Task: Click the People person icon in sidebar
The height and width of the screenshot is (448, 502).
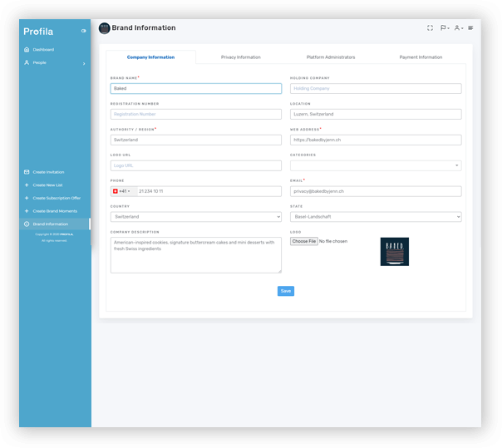Action: [x=27, y=62]
